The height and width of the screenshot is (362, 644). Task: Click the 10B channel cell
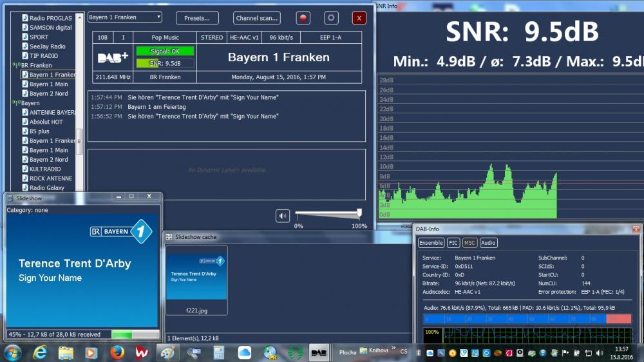pos(102,37)
